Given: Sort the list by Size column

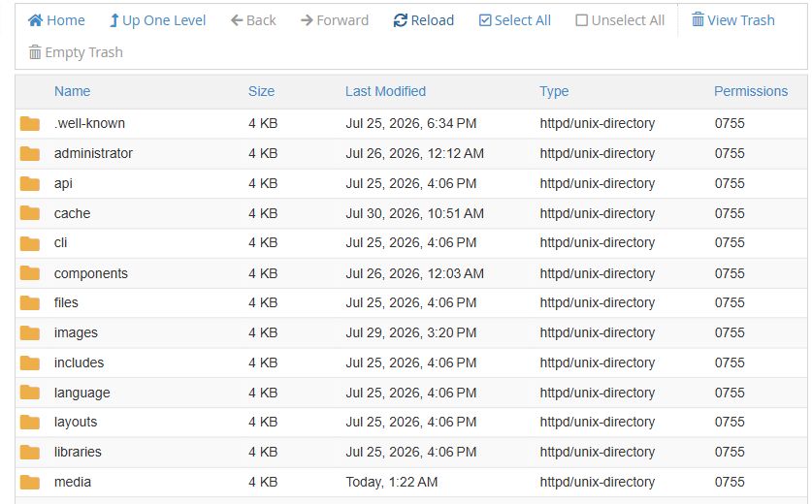Looking at the screenshot, I should (x=261, y=91).
